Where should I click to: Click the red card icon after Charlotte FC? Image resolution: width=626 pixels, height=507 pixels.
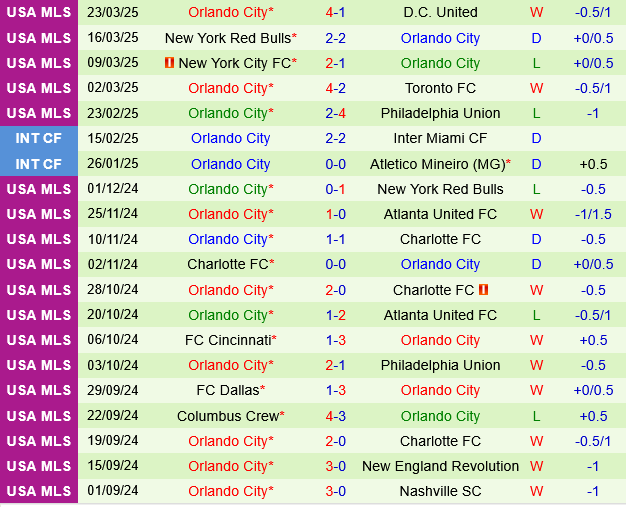[483, 290]
